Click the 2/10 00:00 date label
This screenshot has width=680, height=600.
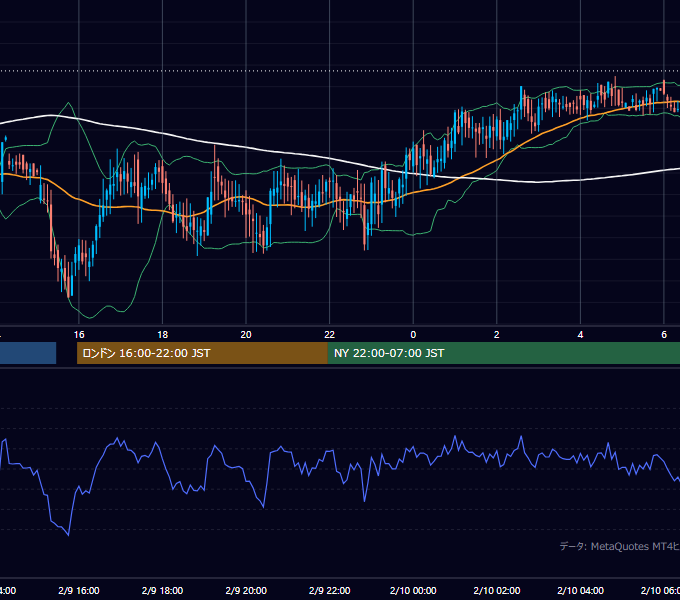[413, 590]
